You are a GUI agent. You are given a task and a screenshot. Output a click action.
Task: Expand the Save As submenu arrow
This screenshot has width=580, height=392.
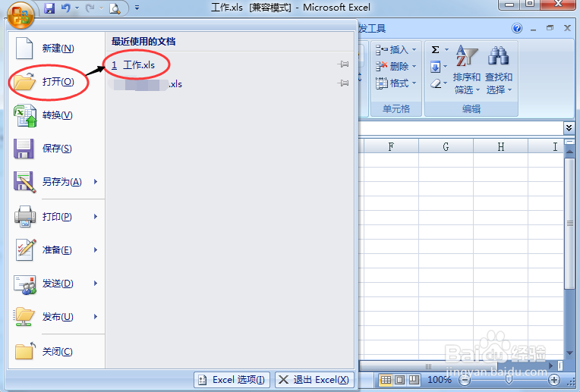(96, 182)
